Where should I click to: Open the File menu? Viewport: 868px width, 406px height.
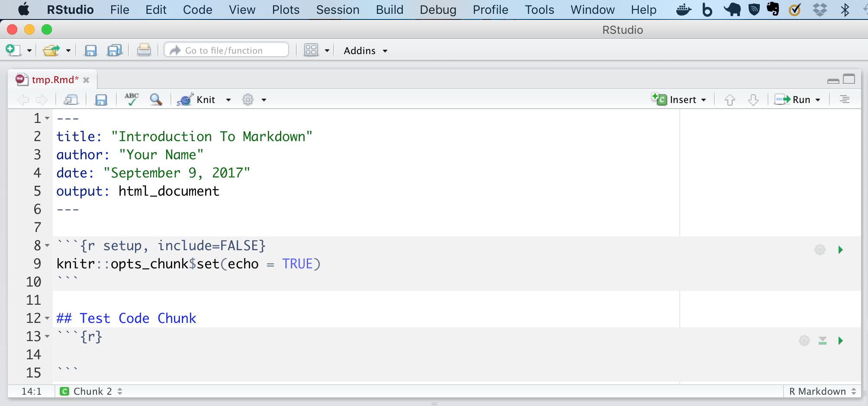click(119, 10)
